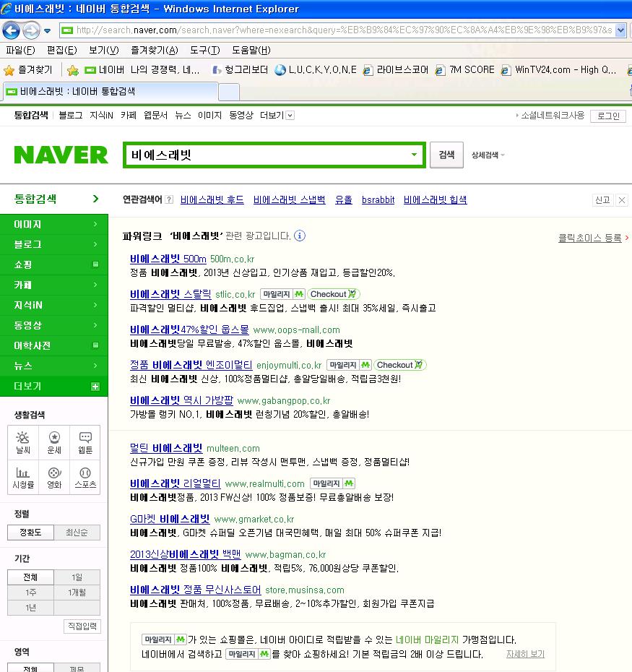The width and height of the screenshot is (632, 672).
Task: Click the add-to-favorites-bar star icon
Action: pyautogui.click(x=73, y=70)
